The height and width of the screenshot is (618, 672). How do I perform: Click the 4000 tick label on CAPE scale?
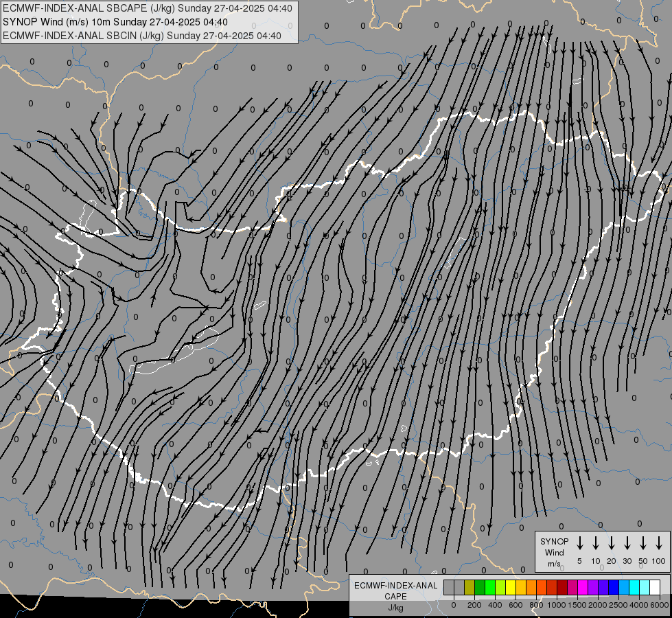639,605
